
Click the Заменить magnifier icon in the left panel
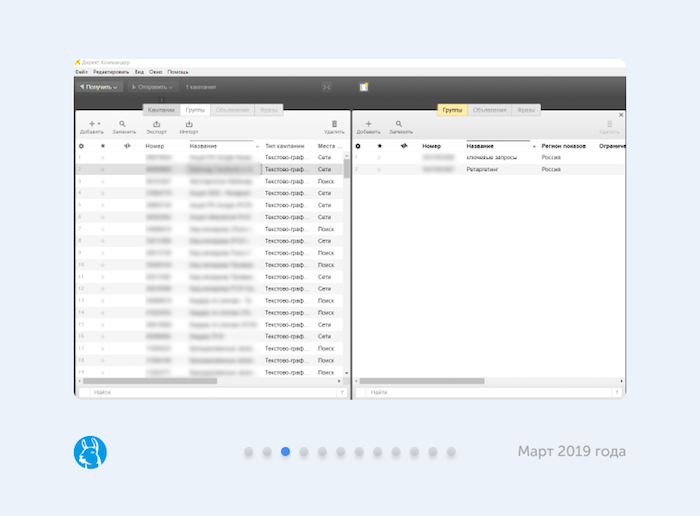pyautogui.click(x=122, y=124)
